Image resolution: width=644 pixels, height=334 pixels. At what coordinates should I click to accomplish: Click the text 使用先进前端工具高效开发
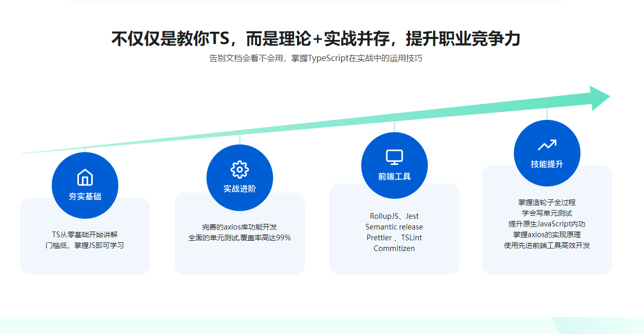pyautogui.click(x=547, y=245)
